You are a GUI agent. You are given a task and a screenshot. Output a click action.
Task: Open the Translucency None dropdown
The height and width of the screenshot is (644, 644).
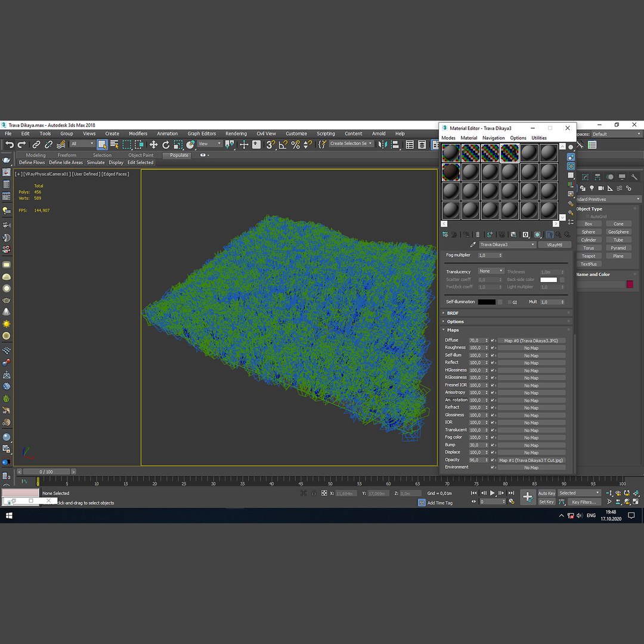click(491, 271)
